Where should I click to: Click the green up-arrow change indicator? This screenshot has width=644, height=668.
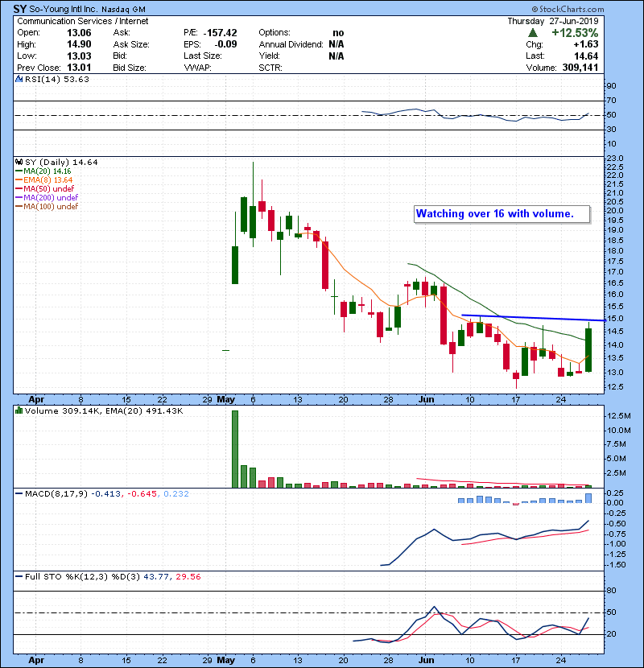tap(532, 33)
